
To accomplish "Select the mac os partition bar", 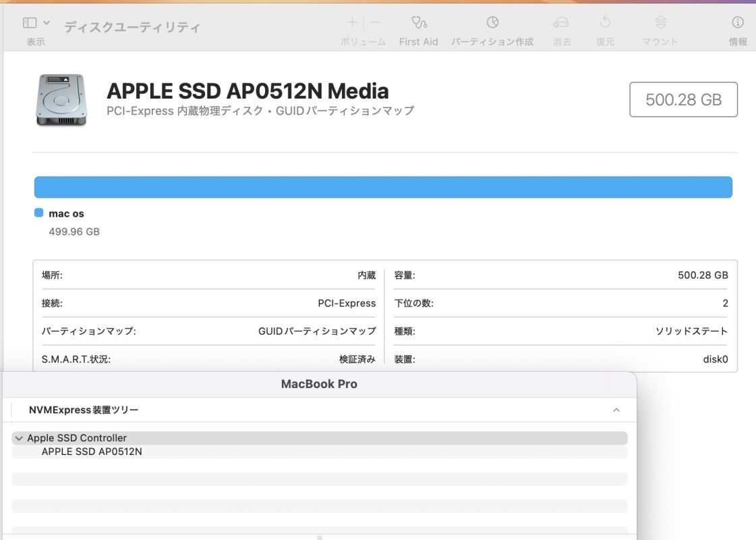I will tap(383, 187).
